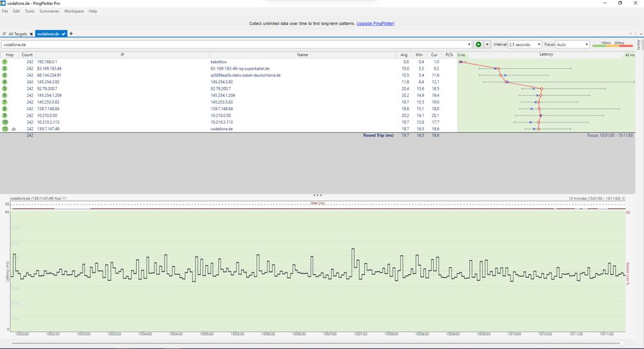Viewport: 644px width, 349px height.
Task: Click the 15:07:00 time axis label
Action: coord(329,334)
